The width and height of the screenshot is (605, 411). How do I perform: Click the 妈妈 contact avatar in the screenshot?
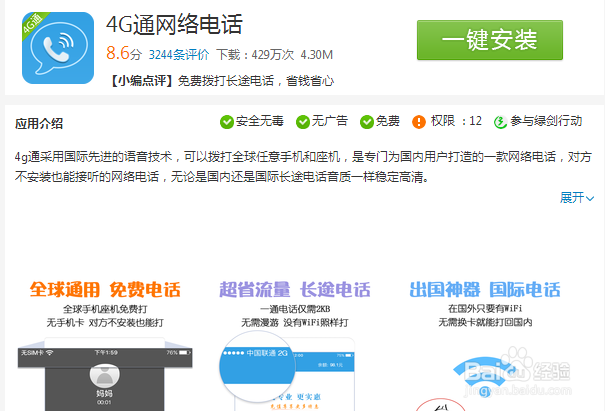pyautogui.click(x=105, y=375)
